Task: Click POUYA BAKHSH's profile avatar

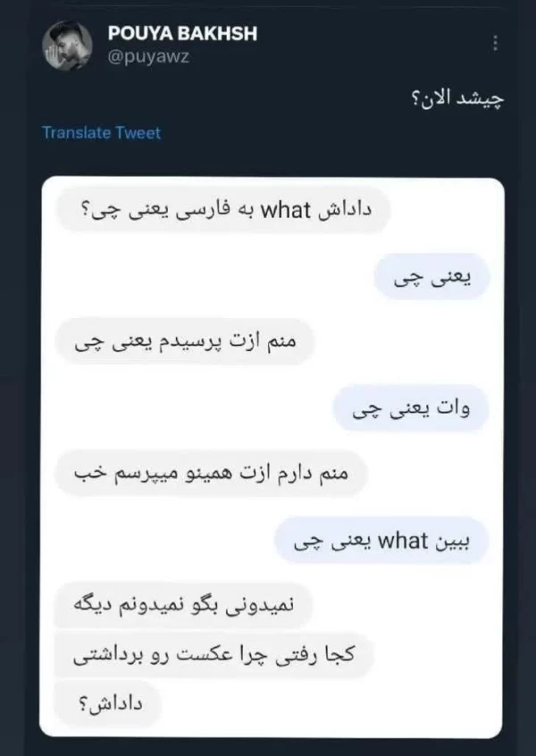Action: pos(66,43)
